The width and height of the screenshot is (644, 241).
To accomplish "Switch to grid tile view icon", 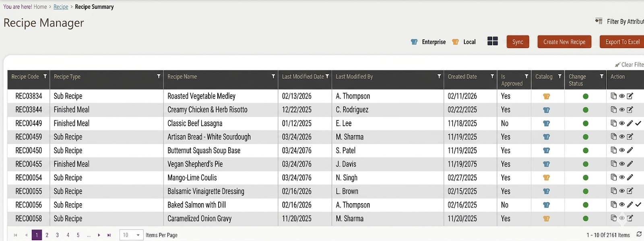I will click(x=492, y=41).
